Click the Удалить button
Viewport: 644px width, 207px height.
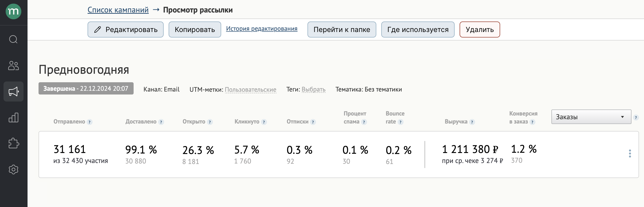click(480, 29)
